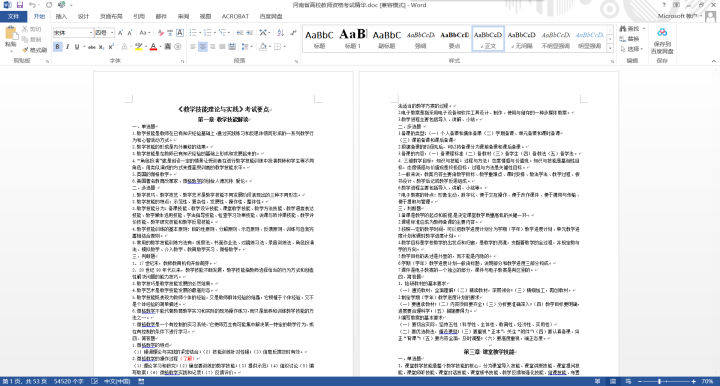Open the line spacing dropdown
The image size is (720, 386).
247,47
